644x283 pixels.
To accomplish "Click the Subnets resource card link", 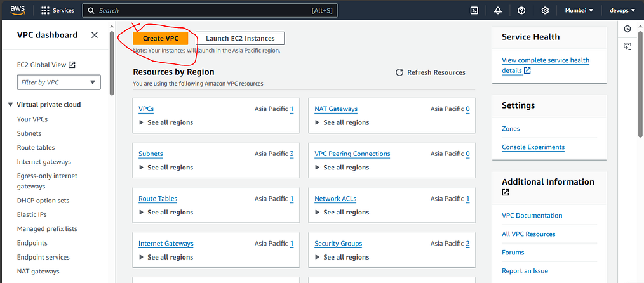I will [x=151, y=154].
